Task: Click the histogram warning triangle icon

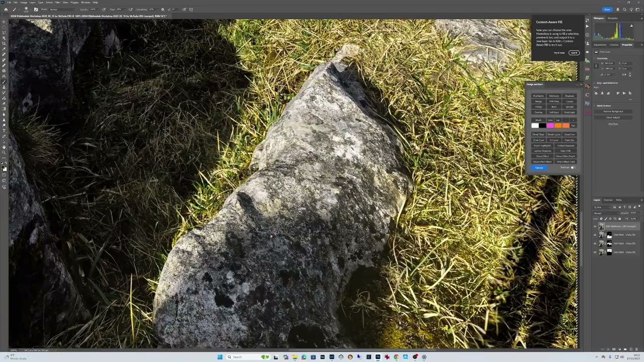Action: tap(631, 26)
